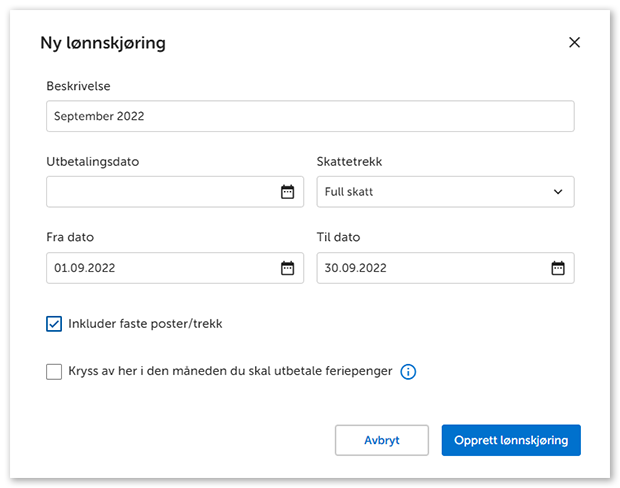Click the Fra dato field showing 01.09.2022
Viewport: 620px width, 488px height.
click(x=160, y=268)
